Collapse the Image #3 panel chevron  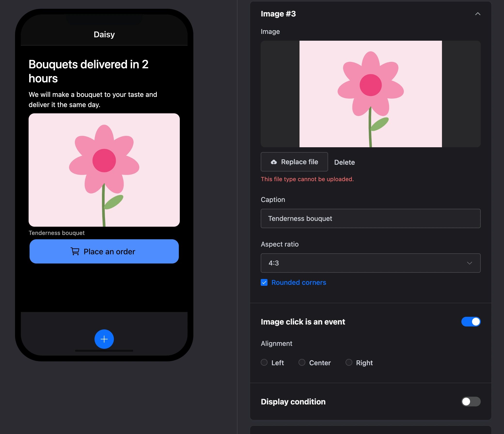click(478, 14)
